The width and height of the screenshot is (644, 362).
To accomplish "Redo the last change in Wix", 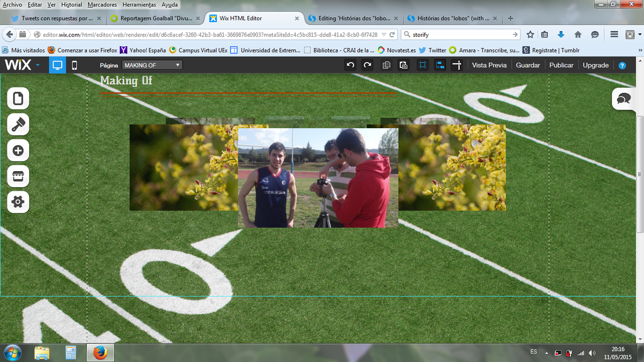I will [x=368, y=65].
